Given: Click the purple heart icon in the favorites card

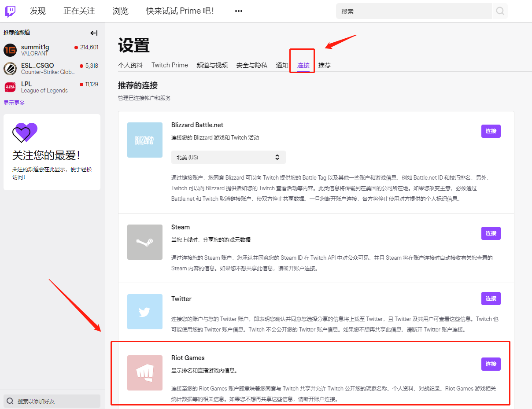Looking at the screenshot, I should (24, 133).
